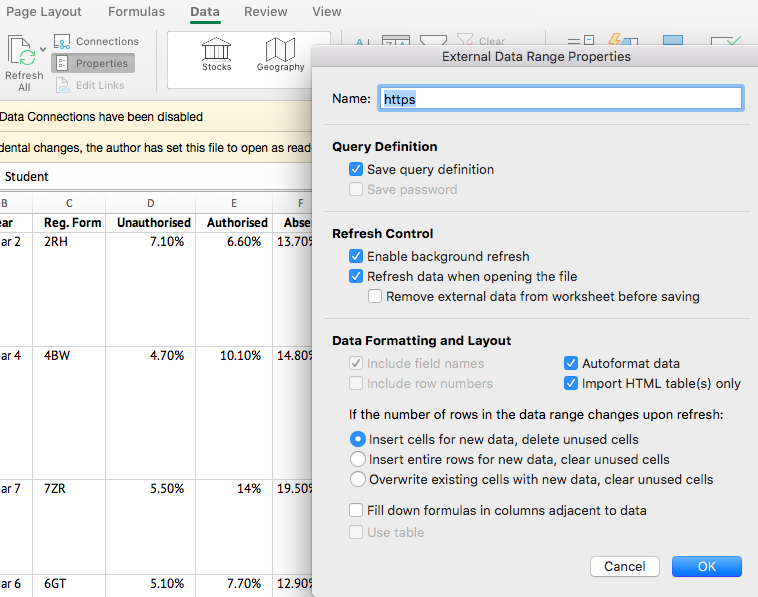Click inside the Name text field
This screenshot has height=597, width=758.
click(x=560, y=99)
